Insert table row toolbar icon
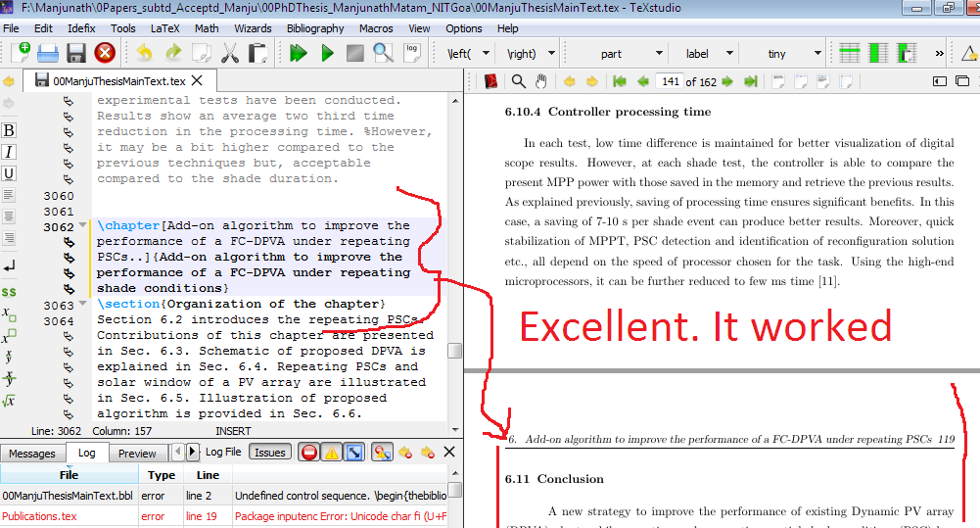 pyautogui.click(x=849, y=53)
